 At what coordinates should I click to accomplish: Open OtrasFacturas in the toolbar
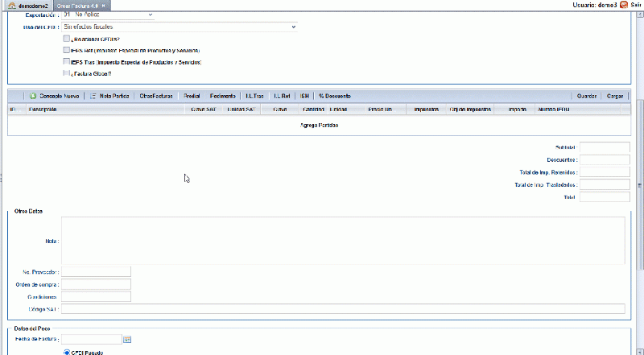pyautogui.click(x=156, y=96)
